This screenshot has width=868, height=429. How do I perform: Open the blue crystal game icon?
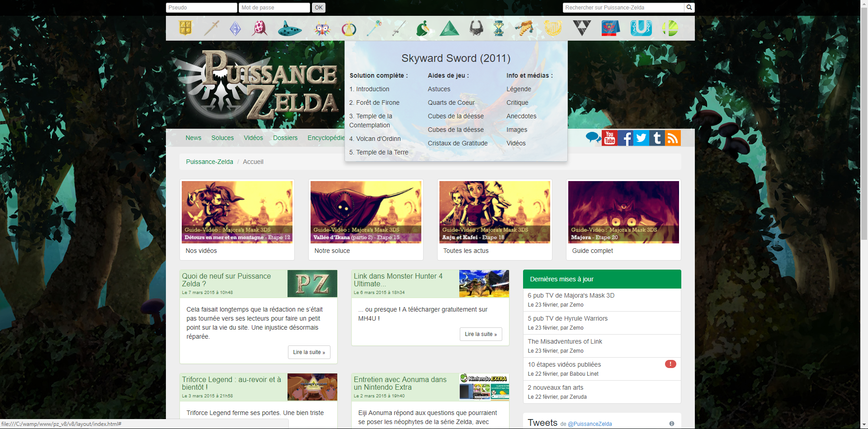point(236,29)
